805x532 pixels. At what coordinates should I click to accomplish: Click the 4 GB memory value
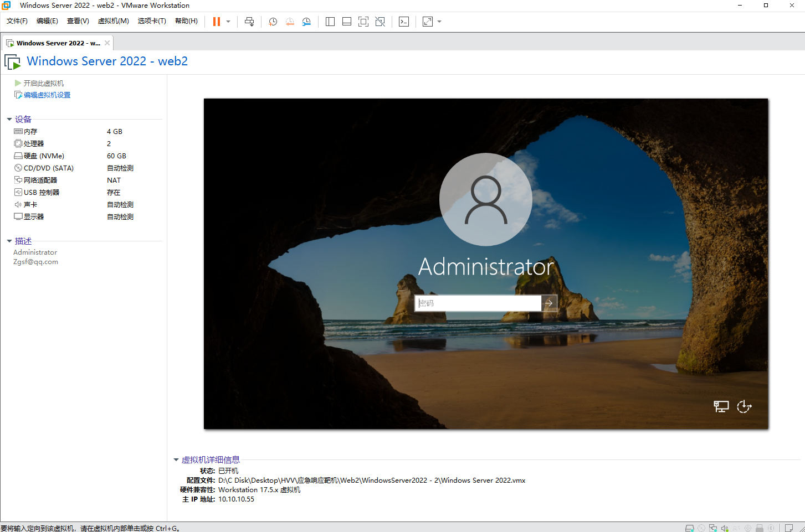115,132
